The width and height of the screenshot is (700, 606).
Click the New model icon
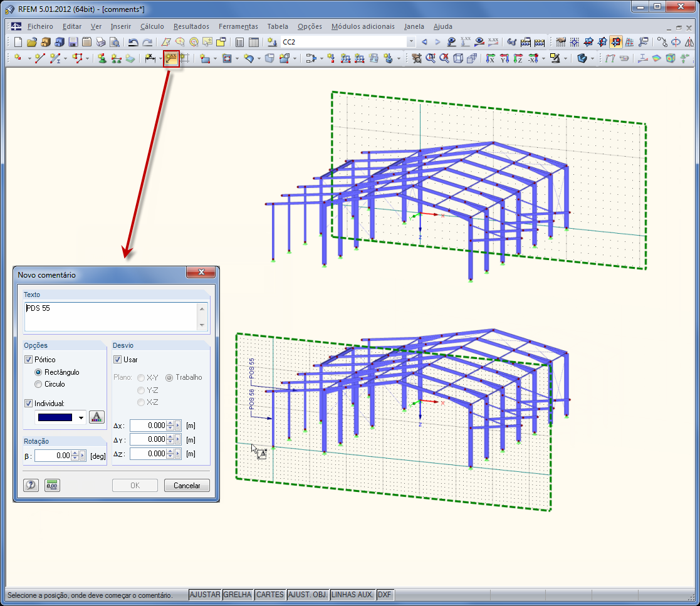click(x=18, y=42)
